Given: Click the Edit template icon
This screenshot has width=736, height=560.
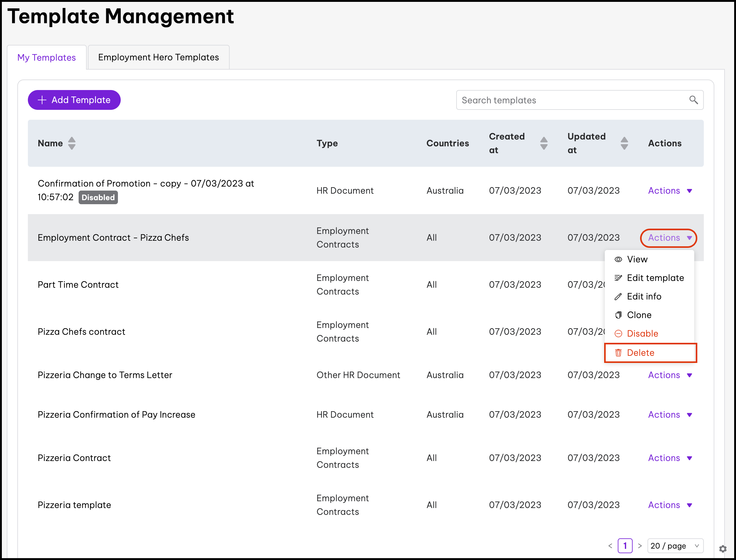Looking at the screenshot, I should click(x=618, y=278).
